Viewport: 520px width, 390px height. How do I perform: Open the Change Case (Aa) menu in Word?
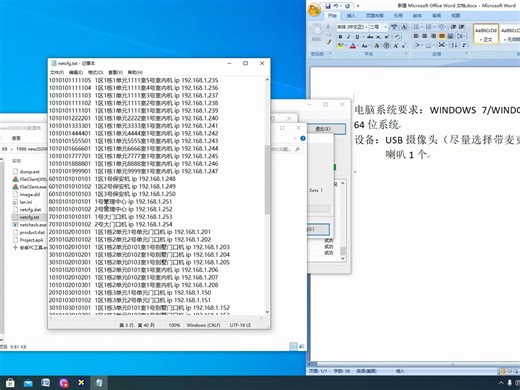[x=365, y=46]
